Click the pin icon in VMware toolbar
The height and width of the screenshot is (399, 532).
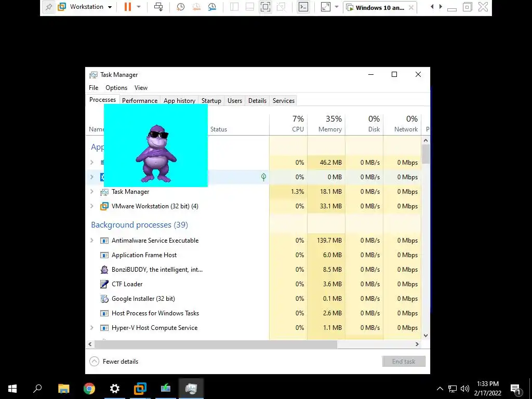[x=48, y=7]
